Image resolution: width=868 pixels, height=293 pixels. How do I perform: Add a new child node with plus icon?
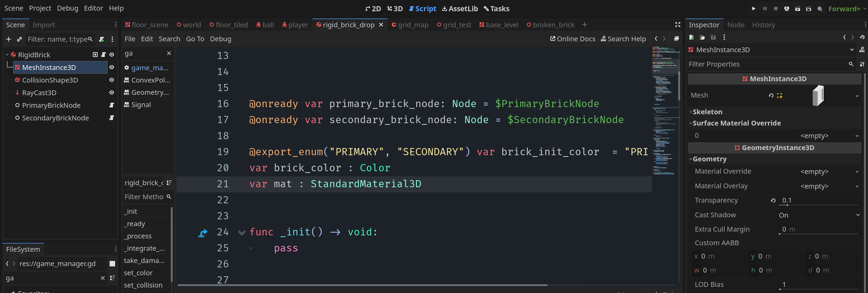pos(9,39)
